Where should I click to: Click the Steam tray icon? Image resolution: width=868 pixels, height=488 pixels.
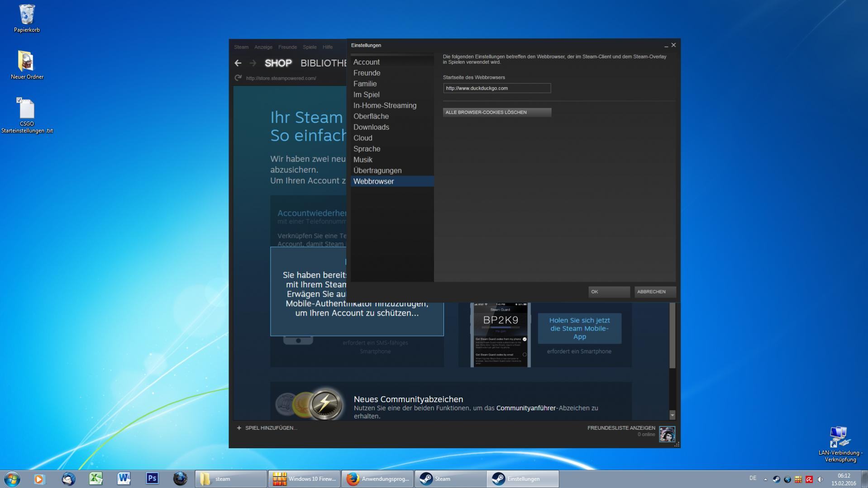tap(777, 479)
